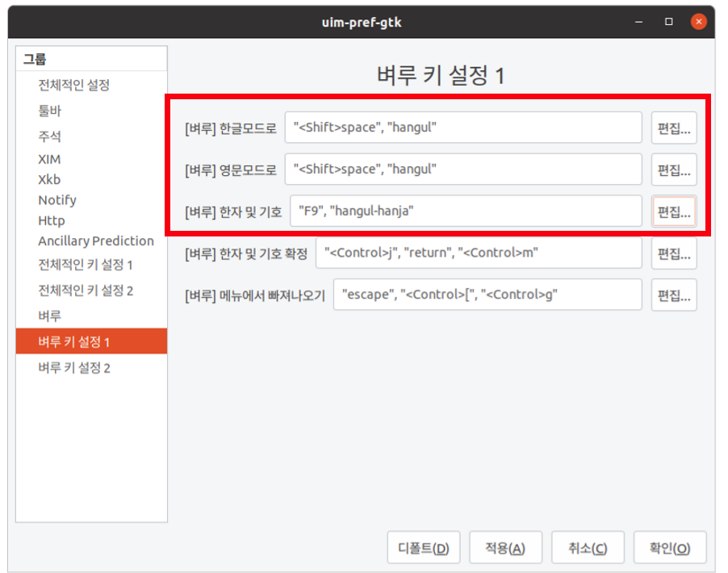Open the 벼루 group
Screen dimensions: 728x573
pos(91,316)
